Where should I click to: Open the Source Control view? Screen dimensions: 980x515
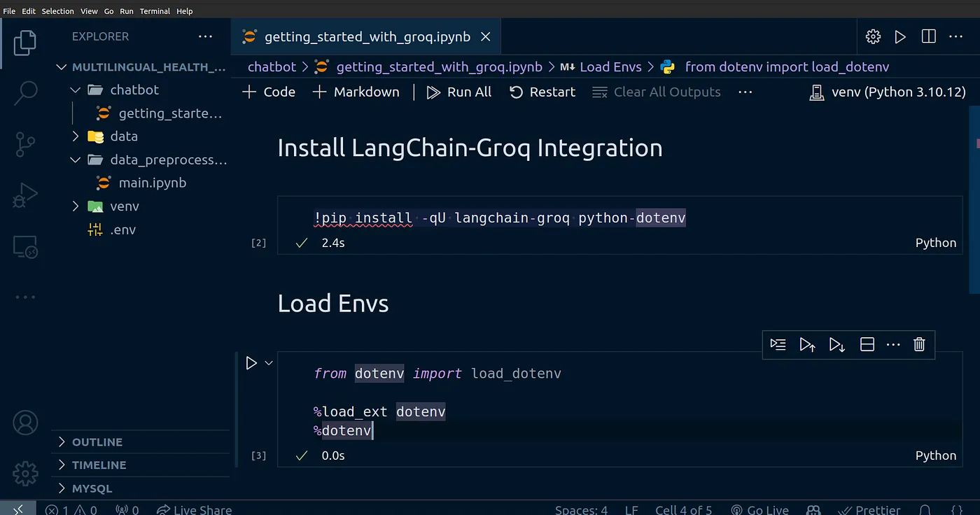tap(25, 144)
